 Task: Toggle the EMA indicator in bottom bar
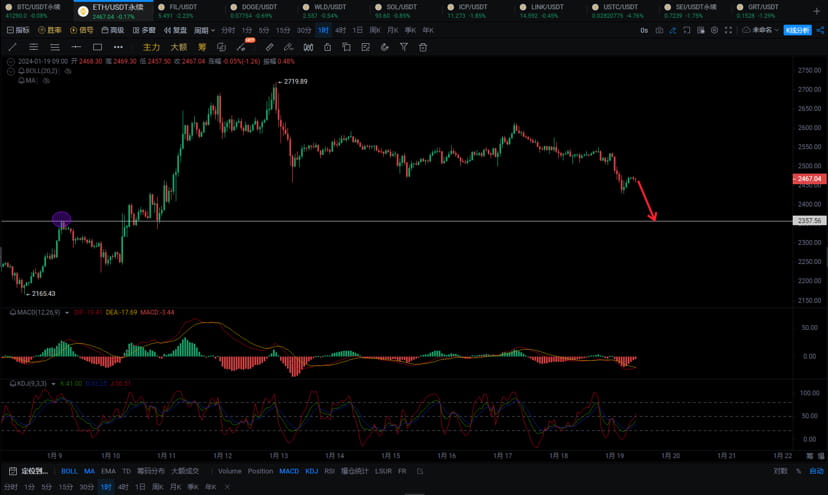pyautogui.click(x=108, y=471)
